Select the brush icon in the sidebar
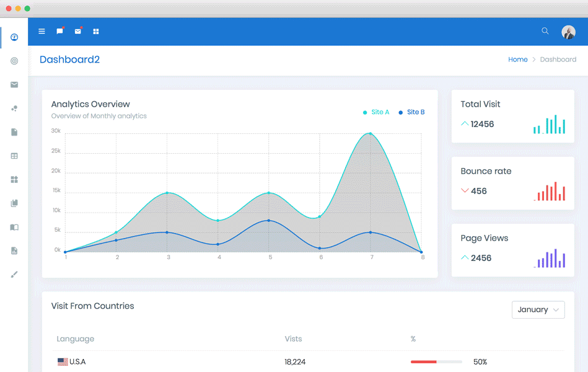Screen dimensions: 588x372 14,275
